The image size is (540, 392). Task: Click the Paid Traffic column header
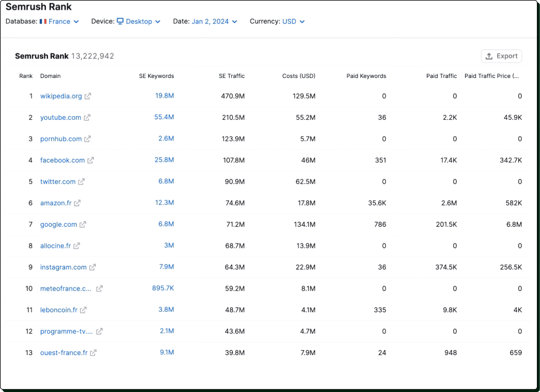click(441, 76)
